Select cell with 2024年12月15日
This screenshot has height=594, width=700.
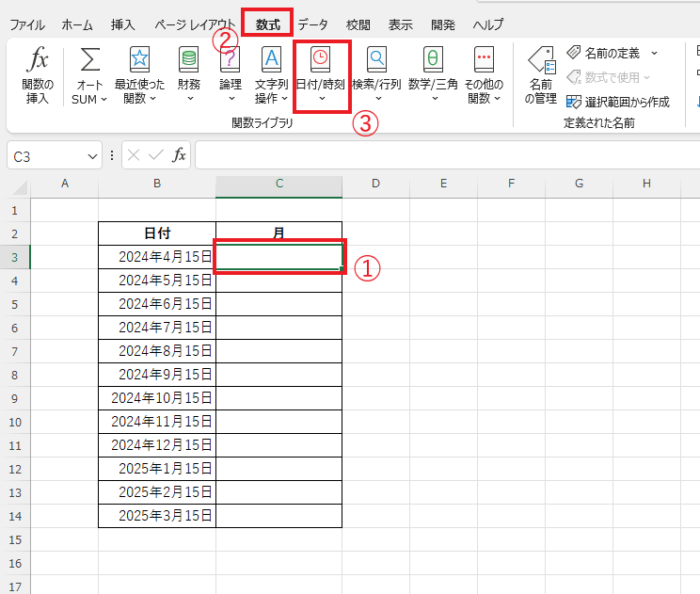click(x=157, y=445)
